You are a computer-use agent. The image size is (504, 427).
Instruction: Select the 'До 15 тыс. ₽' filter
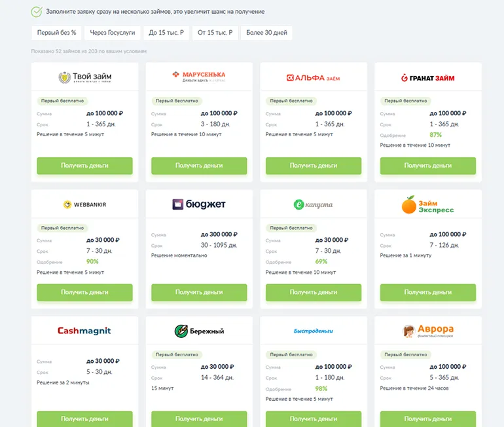pyautogui.click(x=166, y=33)
